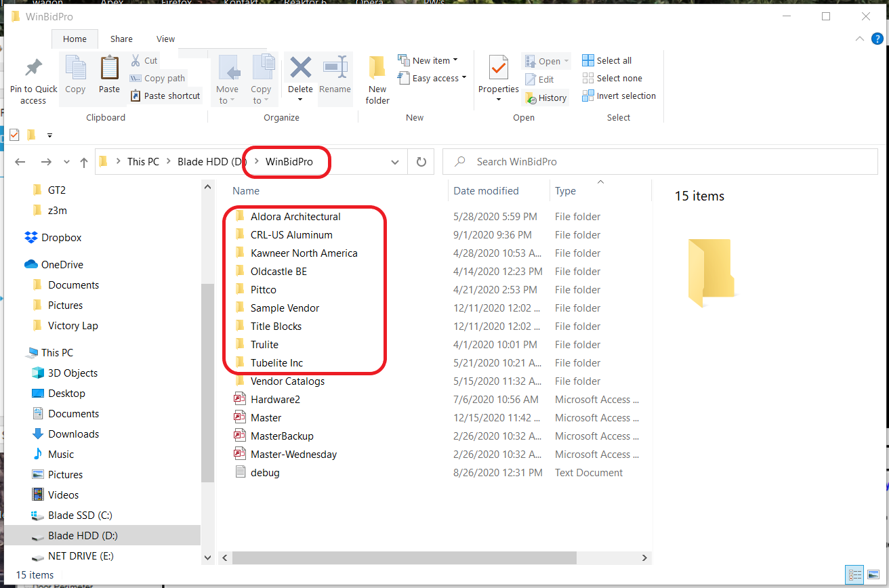Click Copy path in the ribbon

click(x=157, y=78)
